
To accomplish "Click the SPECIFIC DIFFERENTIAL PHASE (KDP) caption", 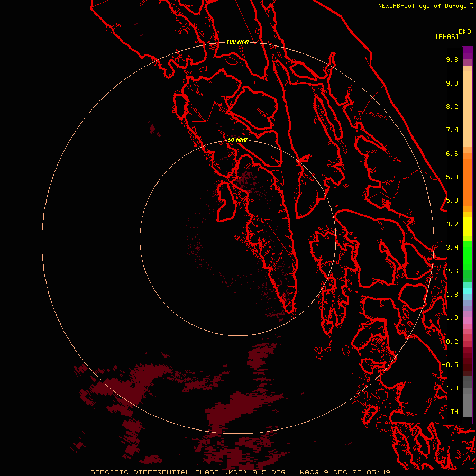I will pos(169,472).
